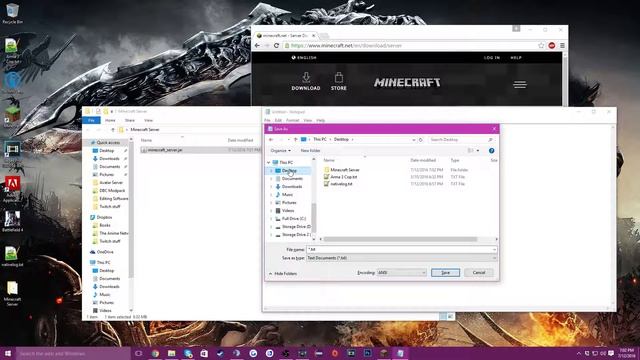This screenshot has width=640, height=360.
Task: Open Windows Start menu
Action: click(8, 353)
